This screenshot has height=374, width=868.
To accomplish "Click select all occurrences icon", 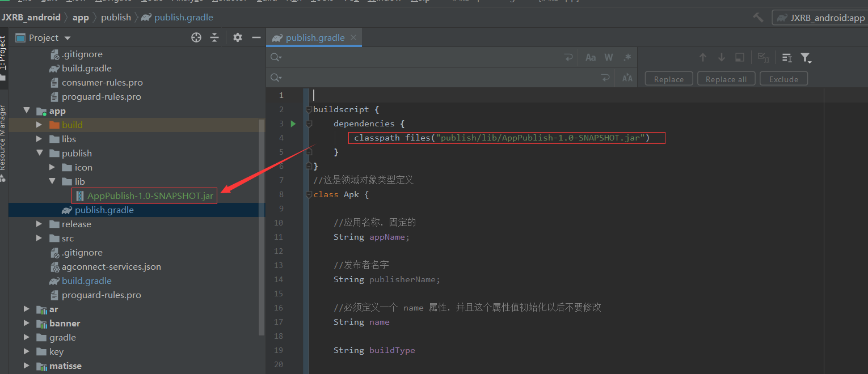I will pos(764,57).
